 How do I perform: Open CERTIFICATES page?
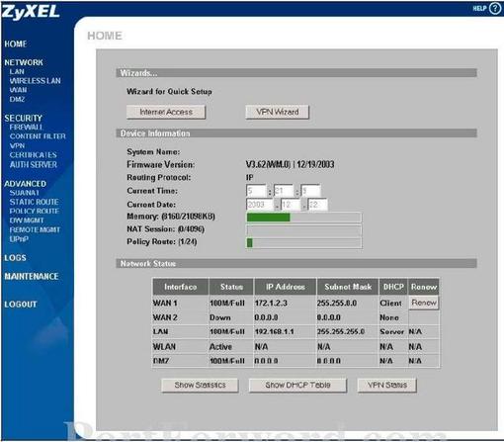pyautogui.click(x=33, y=154)
